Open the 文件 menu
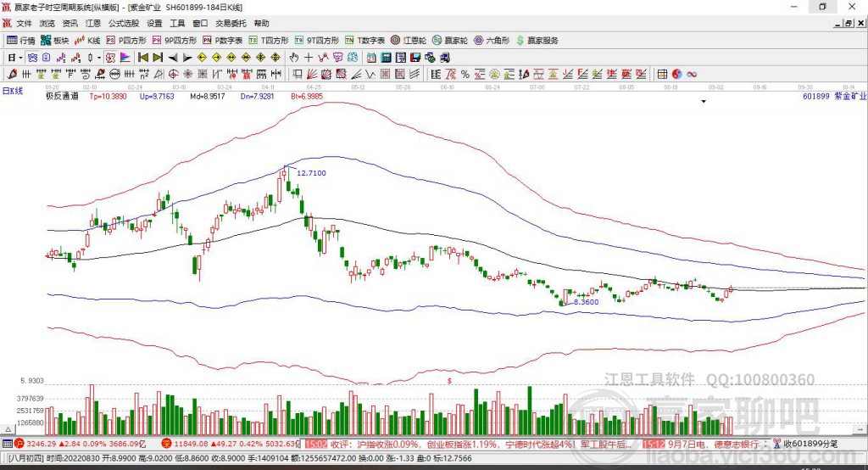This screenshot has height=470, width=868. [25, 23]
